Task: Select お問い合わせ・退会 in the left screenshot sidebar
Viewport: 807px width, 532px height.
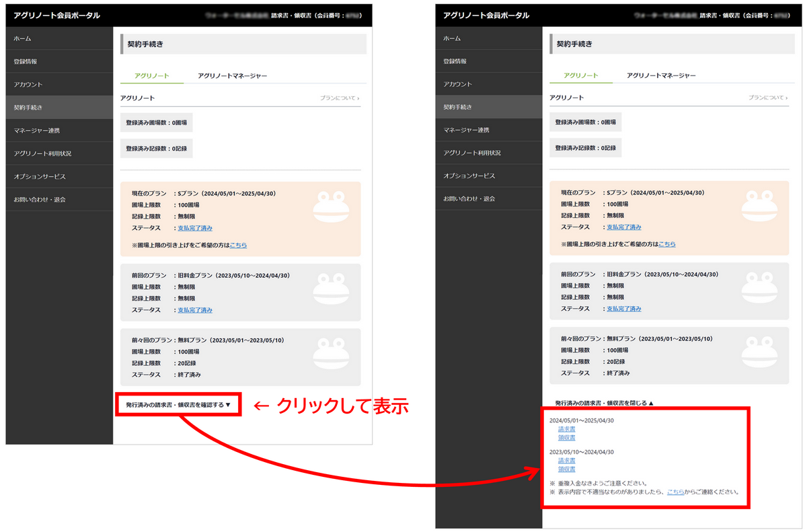Action: [x=59, y=199]
